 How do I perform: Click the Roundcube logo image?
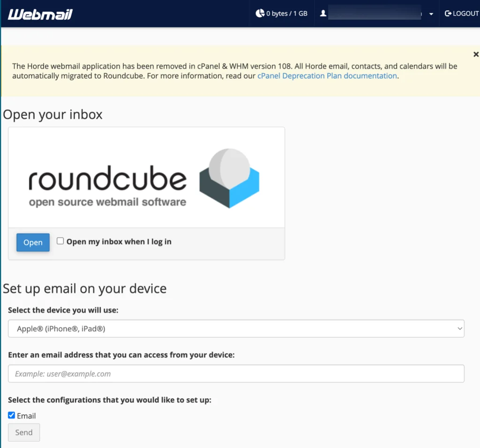[x=144, y=178]
